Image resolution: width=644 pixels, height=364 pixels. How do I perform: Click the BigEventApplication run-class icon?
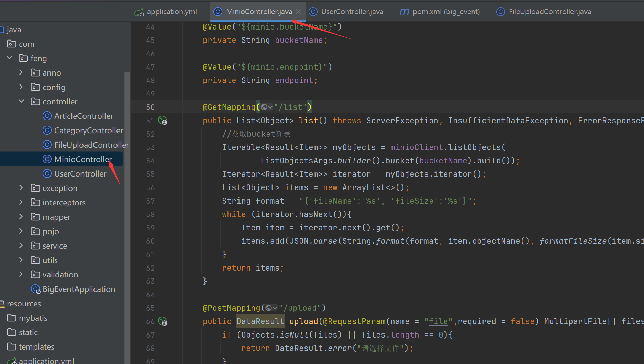[35, 289]
